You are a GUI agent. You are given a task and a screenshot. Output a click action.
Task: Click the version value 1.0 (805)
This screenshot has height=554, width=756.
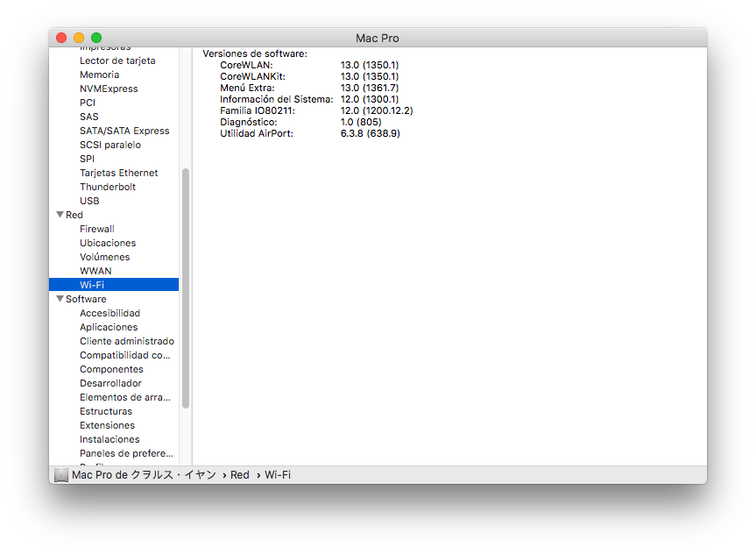coord(361,122)
